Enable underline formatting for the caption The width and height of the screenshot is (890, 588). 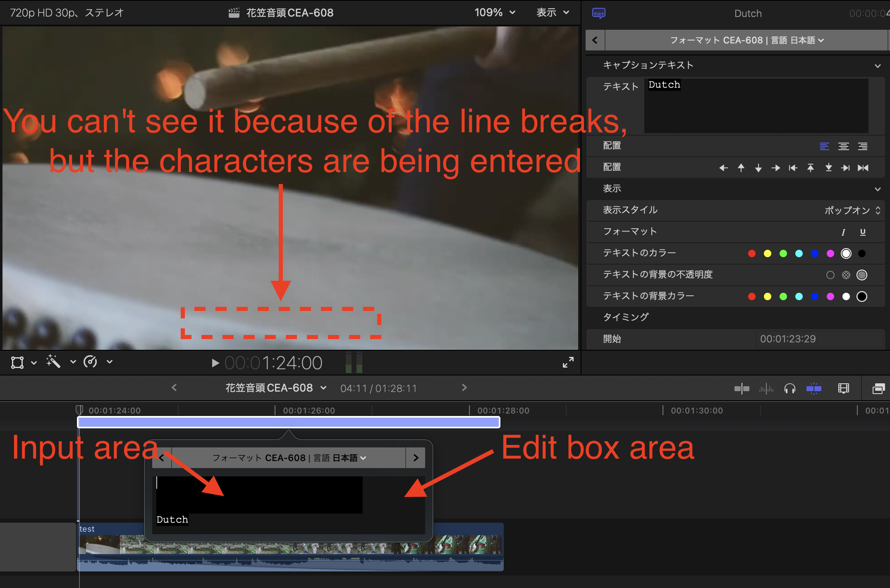pos(863,232)
